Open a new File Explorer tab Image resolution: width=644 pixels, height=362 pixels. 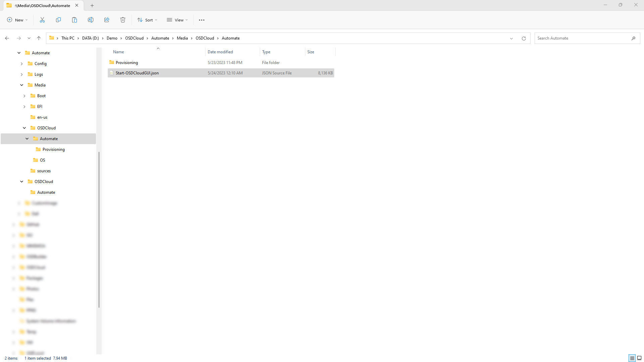tap(92, 5)
